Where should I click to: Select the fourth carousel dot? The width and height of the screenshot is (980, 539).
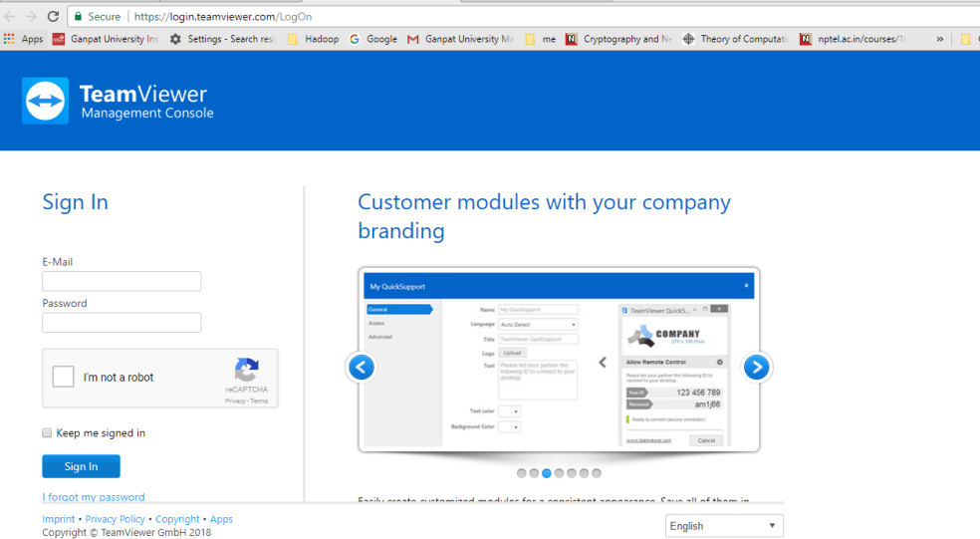[559, 473]
